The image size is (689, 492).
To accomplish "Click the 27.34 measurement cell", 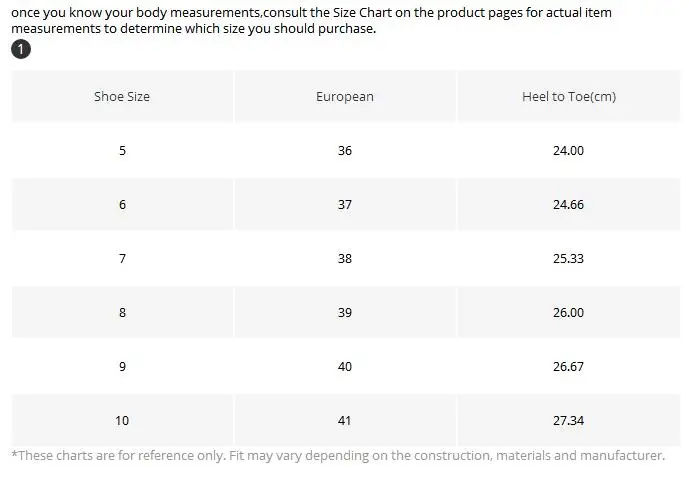I will (569, 420).
